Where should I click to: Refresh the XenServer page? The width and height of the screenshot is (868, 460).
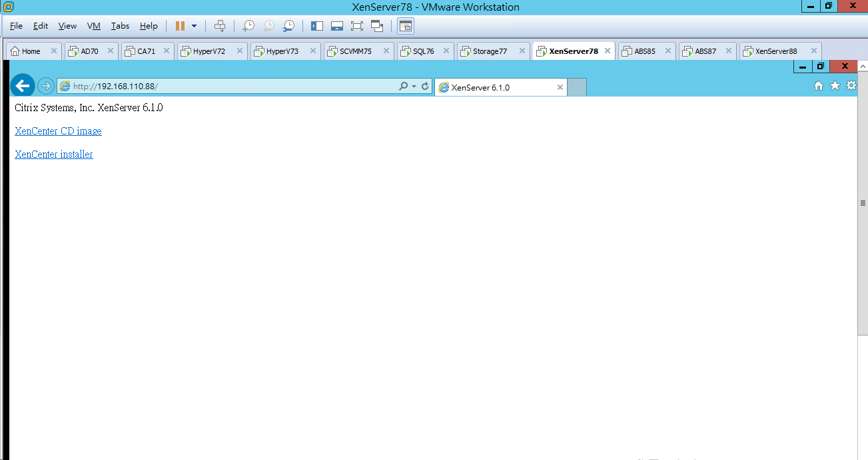click(425, 87)
